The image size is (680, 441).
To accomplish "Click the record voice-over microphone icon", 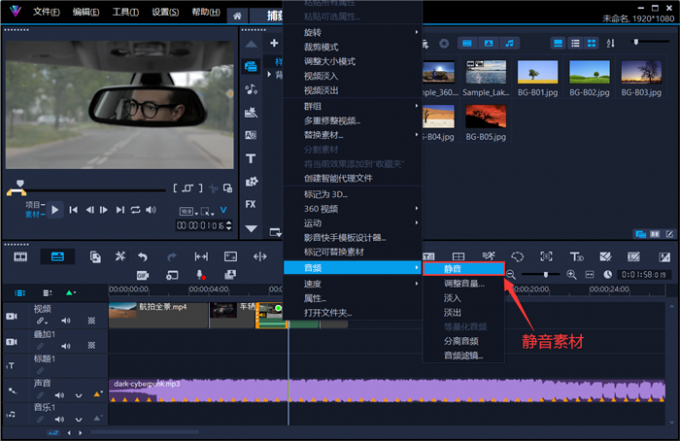I will click(200, 275).
